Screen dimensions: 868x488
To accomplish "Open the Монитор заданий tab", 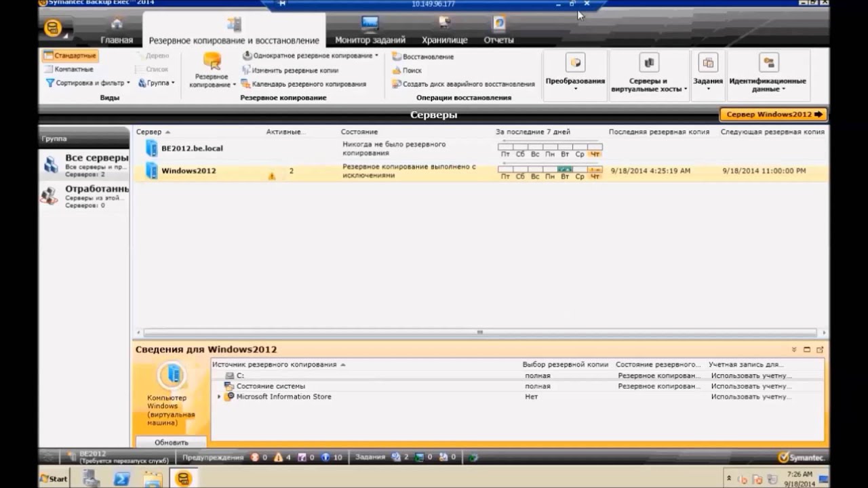I will pos(370,32).
